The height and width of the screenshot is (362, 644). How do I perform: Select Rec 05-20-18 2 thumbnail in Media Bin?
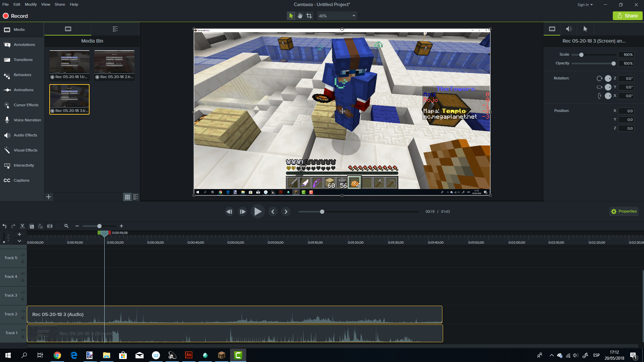(114, 65)
